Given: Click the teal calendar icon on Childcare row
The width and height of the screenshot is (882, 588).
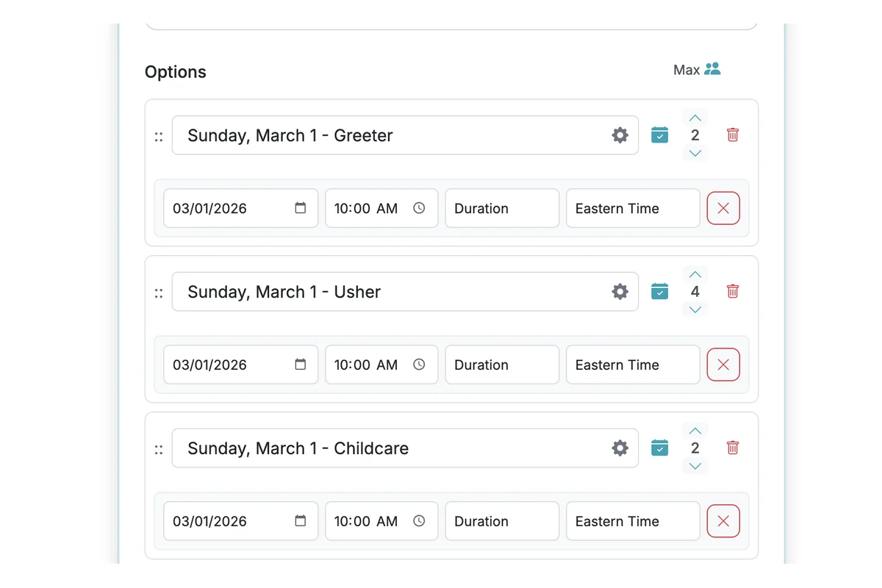Looking at the screenshot, I should coord(659,448).
